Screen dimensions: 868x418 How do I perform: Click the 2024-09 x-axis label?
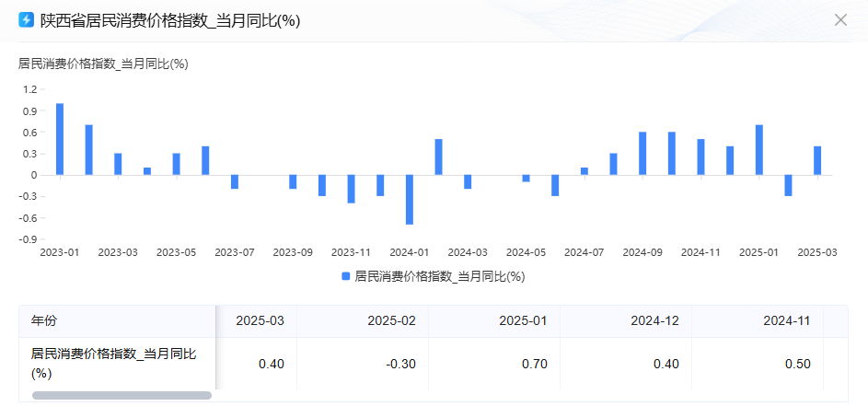click(642, 252)
